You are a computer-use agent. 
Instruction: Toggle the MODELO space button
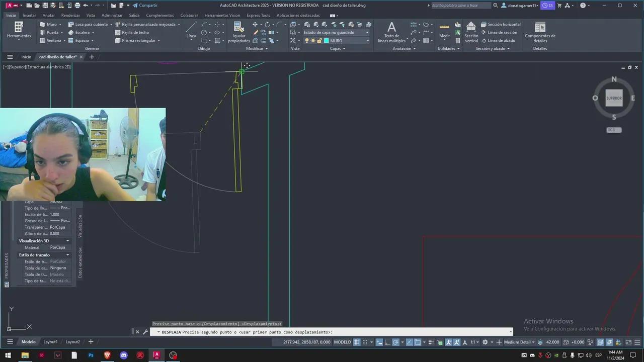[343, 342]
